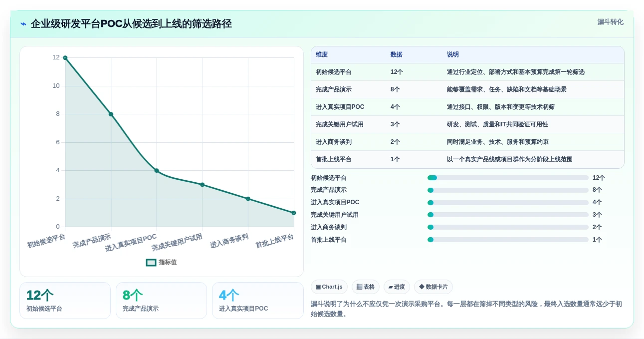Click table cell 完成关键用户试用
This screenshot has height=339, width=644.
click(x=340, y=124)
